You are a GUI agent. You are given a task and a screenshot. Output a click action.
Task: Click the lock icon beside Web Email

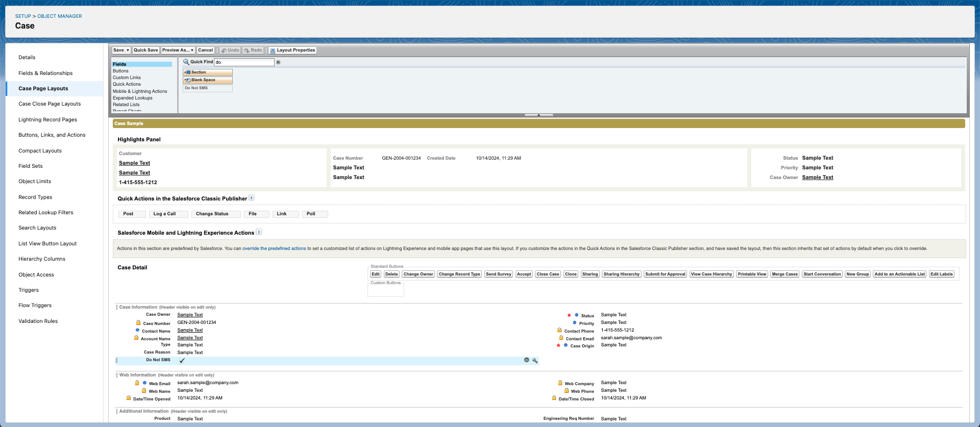(x=137, y=383)
